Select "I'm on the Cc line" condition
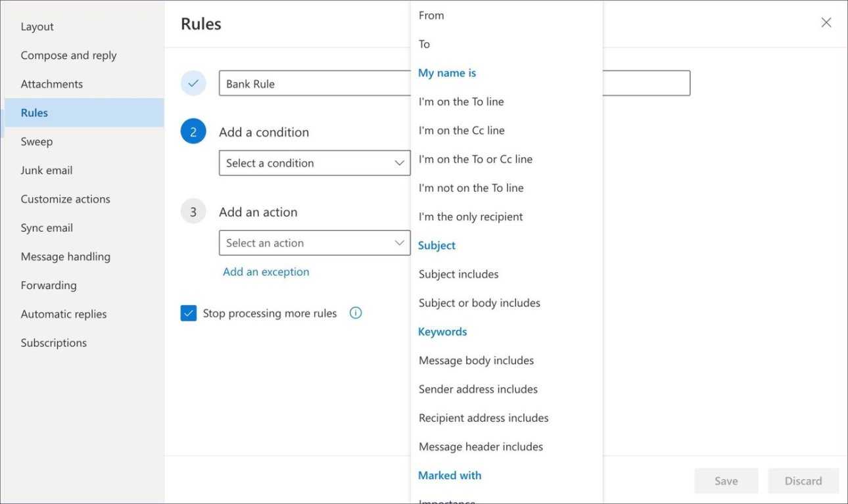This screenshot has width=848, height=504. [461, 130]
